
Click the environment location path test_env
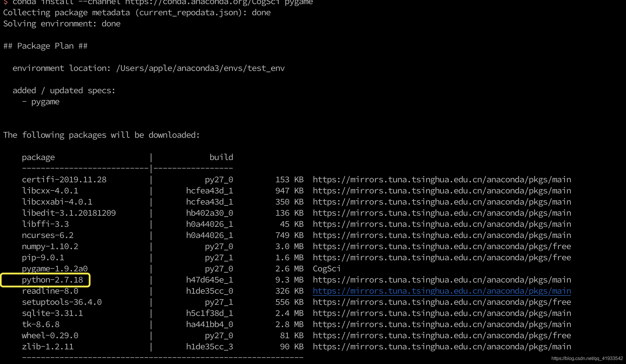tap(200, 68)
